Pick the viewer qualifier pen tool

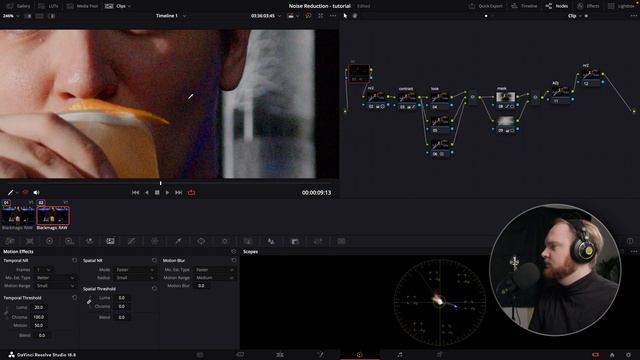10,192
